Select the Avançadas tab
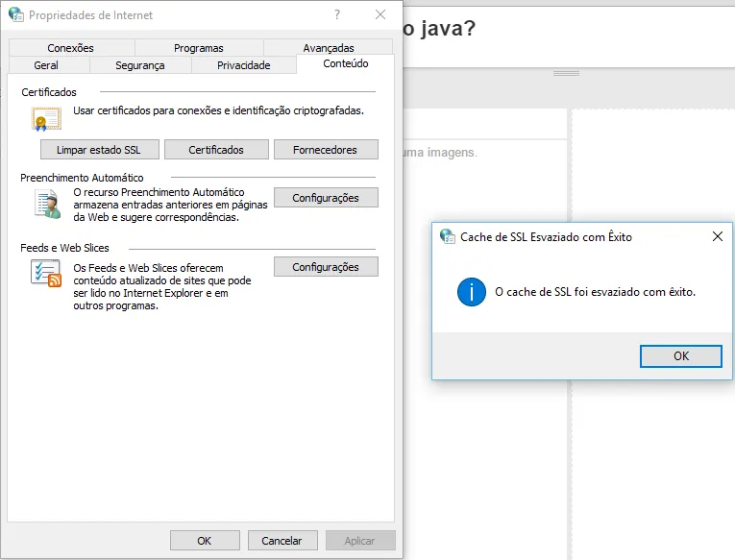 point(329,48)
